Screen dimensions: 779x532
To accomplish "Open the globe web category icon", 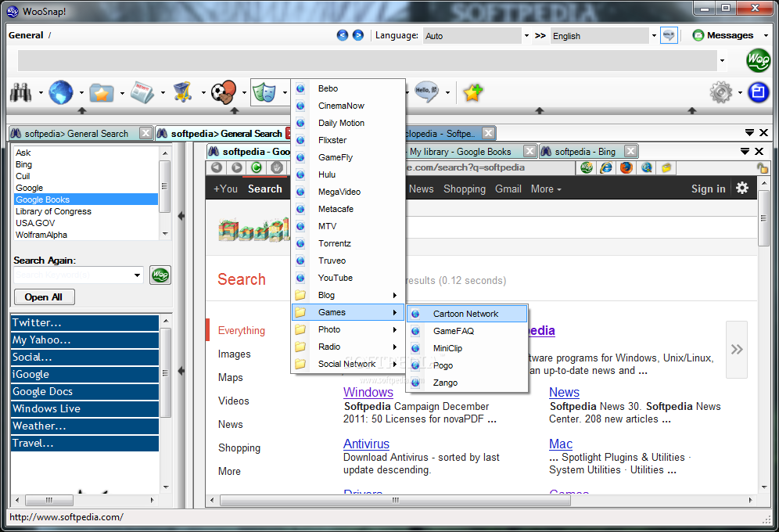I will (x=61, y=92).
